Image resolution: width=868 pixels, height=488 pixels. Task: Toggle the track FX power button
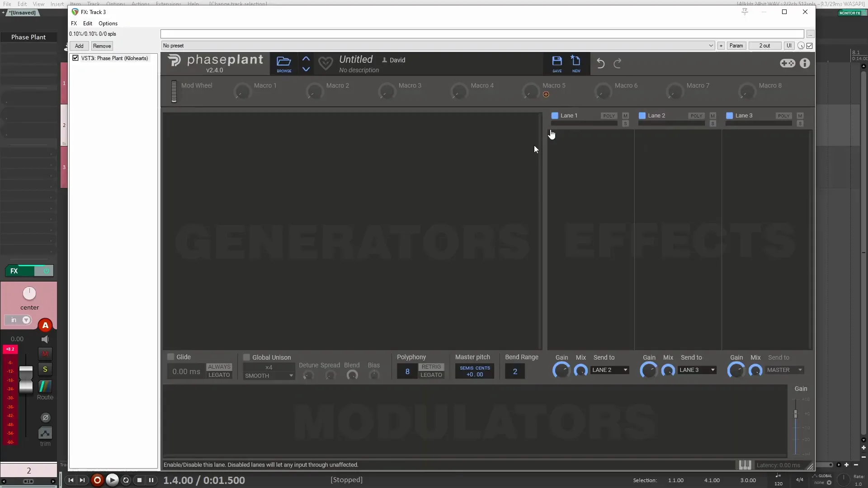(46, 271)
